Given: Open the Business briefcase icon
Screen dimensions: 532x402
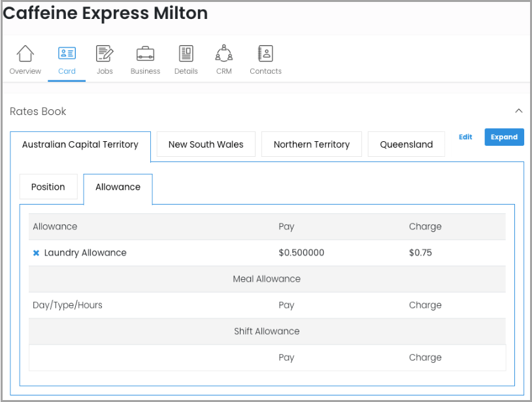Looking at the screenshot, I should (145, 54).
